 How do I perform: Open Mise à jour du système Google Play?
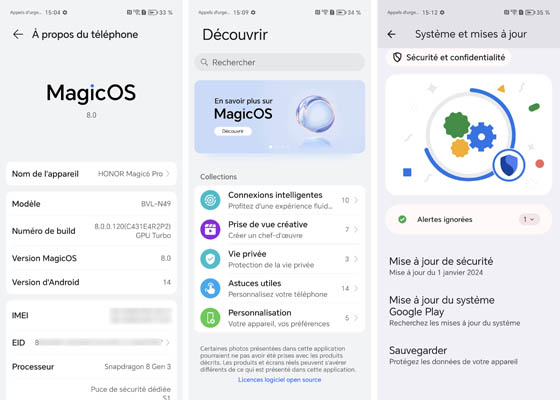tap(454, 311)
